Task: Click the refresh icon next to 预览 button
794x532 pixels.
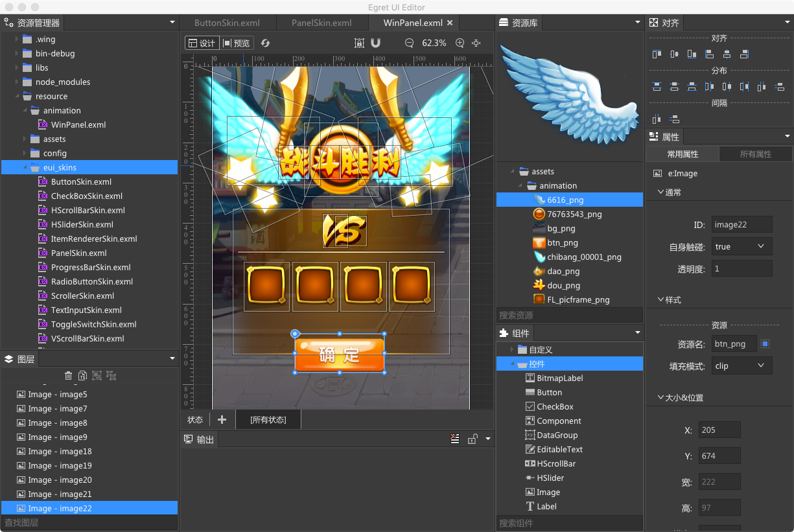Action: tap(266, 43)
